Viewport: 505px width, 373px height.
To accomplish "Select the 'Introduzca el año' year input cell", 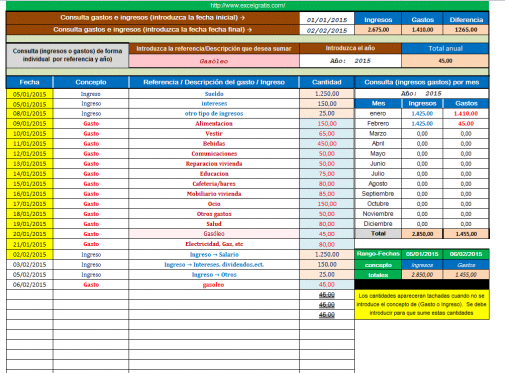I will [350, 61].
